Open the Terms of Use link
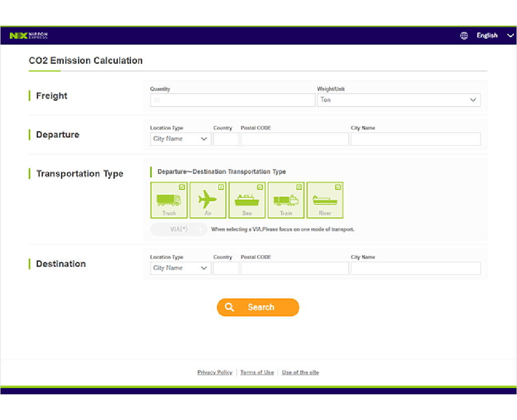The image size is (517, 420). [257, 372]
